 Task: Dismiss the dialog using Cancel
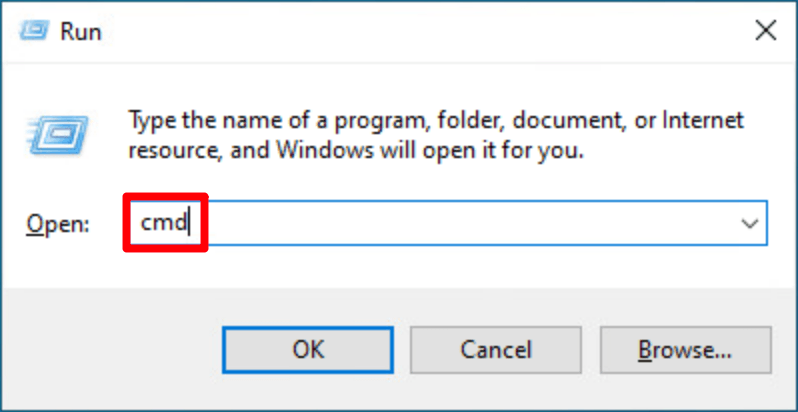click(x=496, y=350)
